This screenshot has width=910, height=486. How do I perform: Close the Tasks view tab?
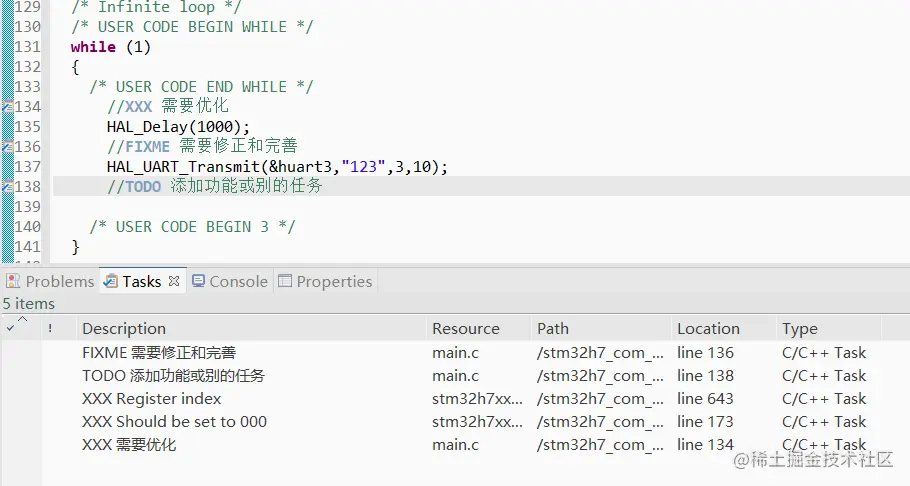pyautogui.click(x=174, y=281)
